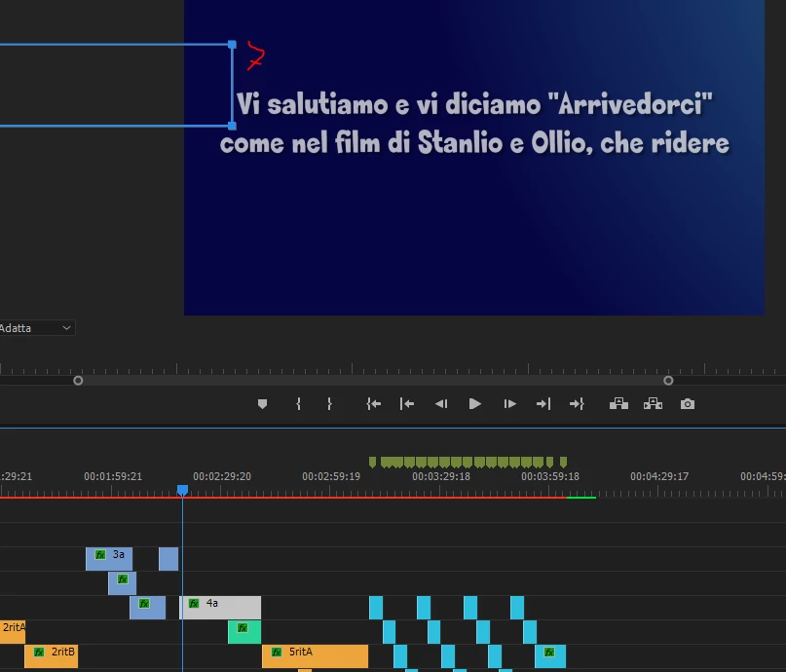Step back one frame
The width and height of the screenshot is (786, 672).
pos(441,404)
